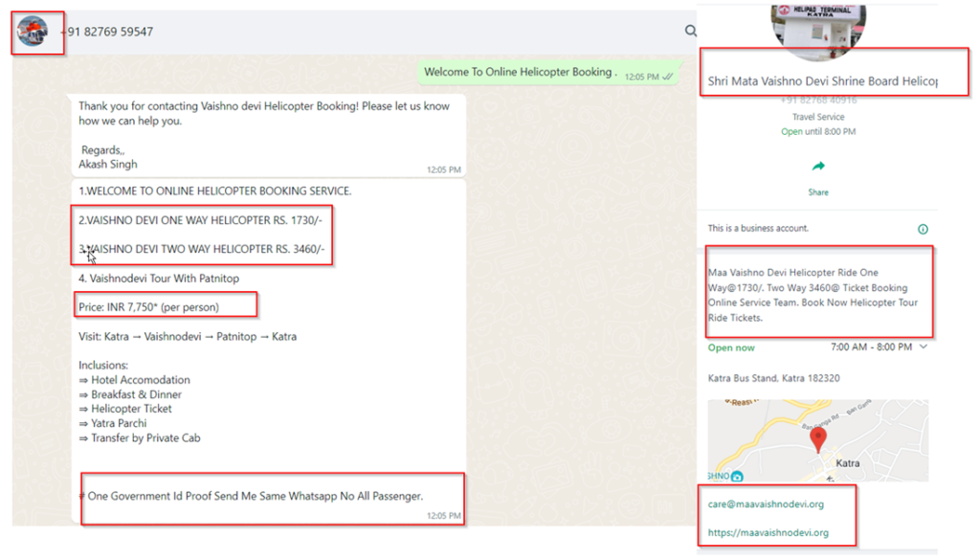The width and height of the screenshot is (980, 560).
Task: Select the 'Breakfast & Dinner' inclusion line
Action: click(x=130, y=394)
